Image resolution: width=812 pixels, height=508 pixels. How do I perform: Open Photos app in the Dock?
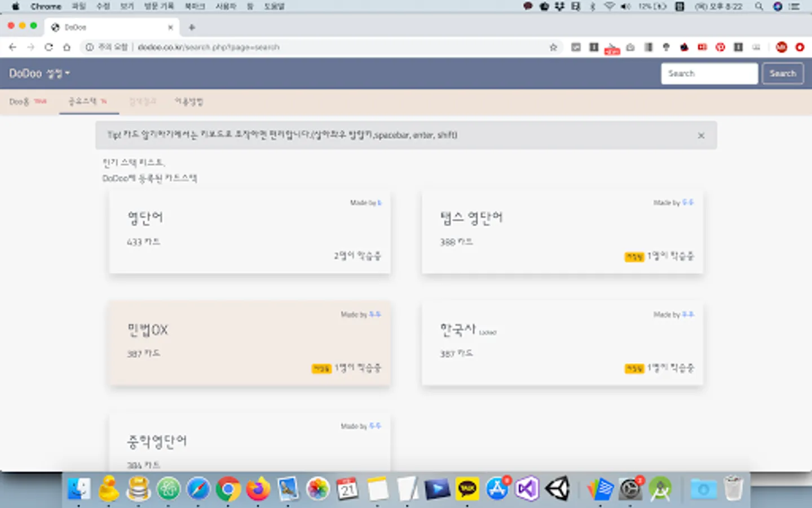(318, 489)
